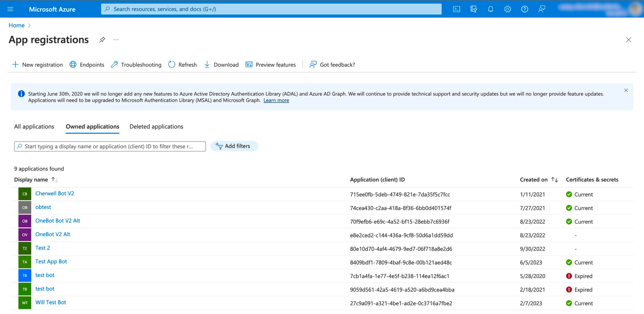The height and width of the screenshot is (314, 644).
Task: Open the notifications bell
Action: coord(491,9)
